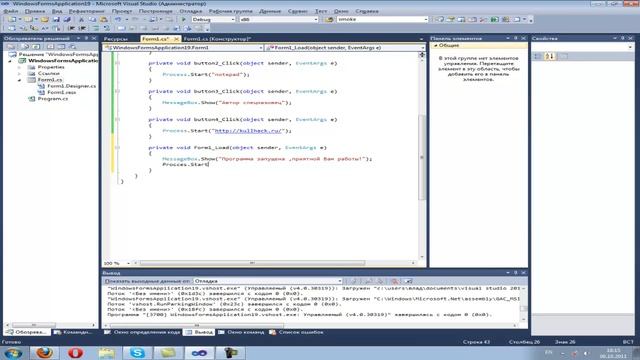Image resolution: width=640 pixels, height=360 pixels.
Task: Expand the Properties node in Solution Explorer
Action: (x=19, y=67)
